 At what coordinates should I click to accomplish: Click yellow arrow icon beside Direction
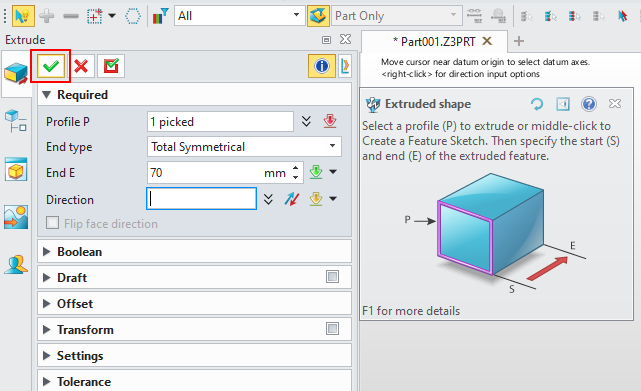[316, 199]
